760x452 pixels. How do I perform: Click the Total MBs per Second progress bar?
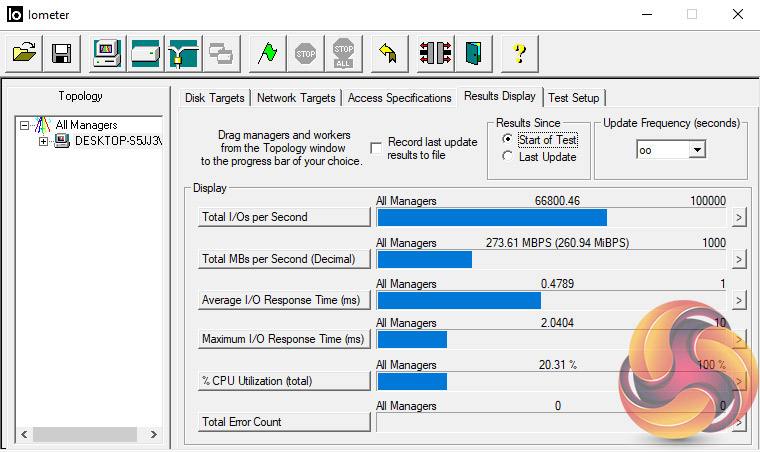pyautogui.click(x=552, y=260)
